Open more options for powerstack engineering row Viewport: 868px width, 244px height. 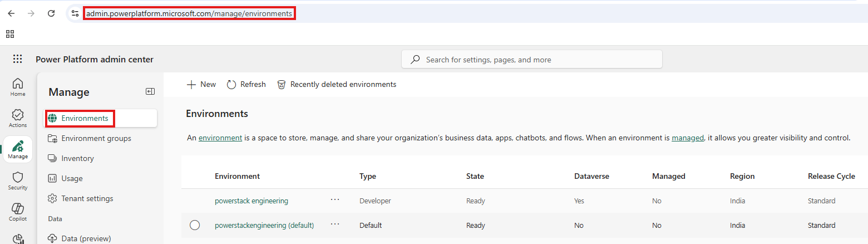click(335, 199)
